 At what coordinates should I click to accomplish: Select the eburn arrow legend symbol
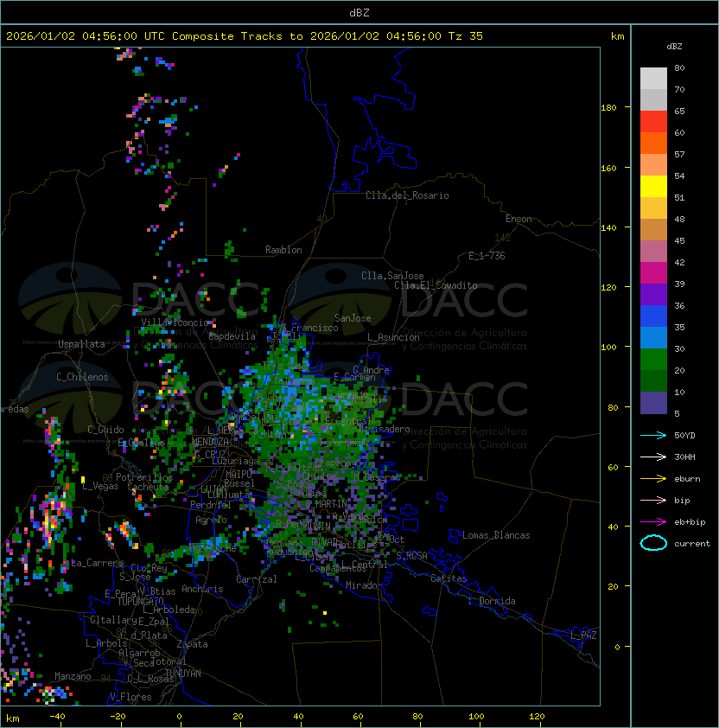click(x=653, y=478)
